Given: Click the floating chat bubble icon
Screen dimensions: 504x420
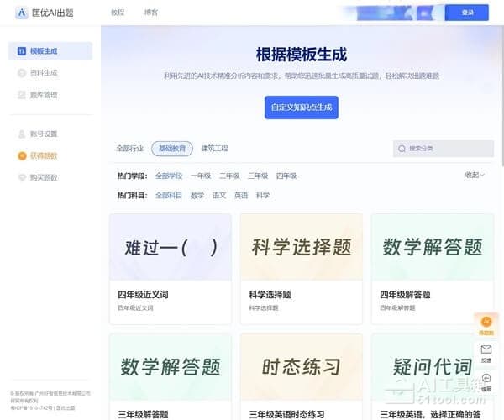Looking at the screenshot, I should pos(486,379).
